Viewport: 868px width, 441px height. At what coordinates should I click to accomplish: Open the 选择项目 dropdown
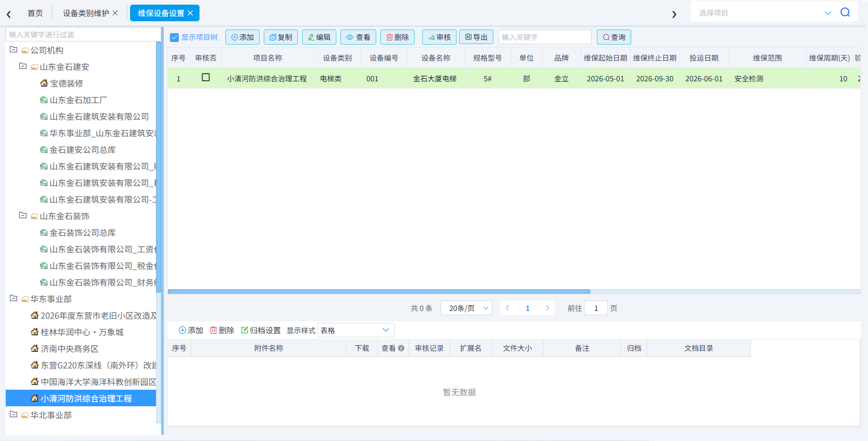click(764, 12)
